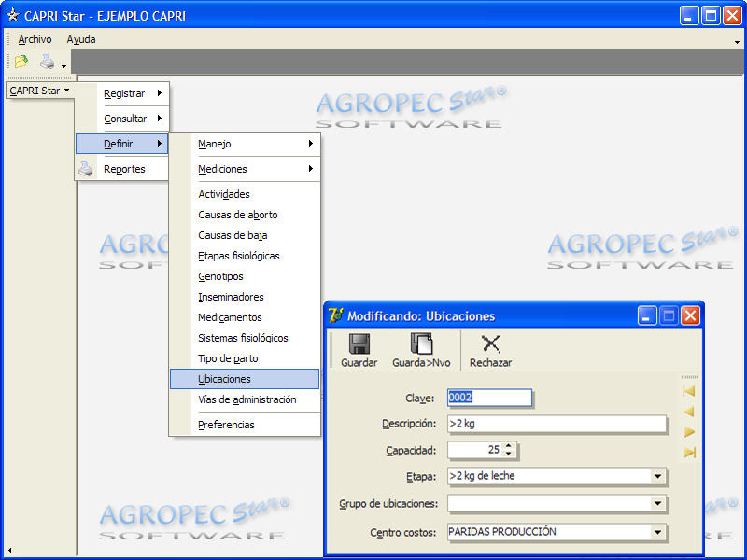Click the Guarda>Nvo save-and-new icon
The image size is (747, 560).
(421, 343)
